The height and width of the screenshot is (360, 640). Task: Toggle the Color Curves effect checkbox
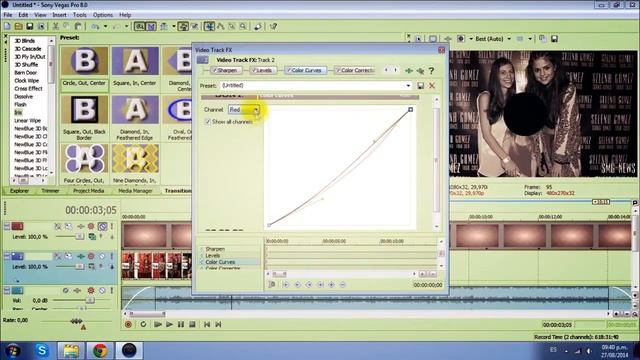click(x=289, y=71)
